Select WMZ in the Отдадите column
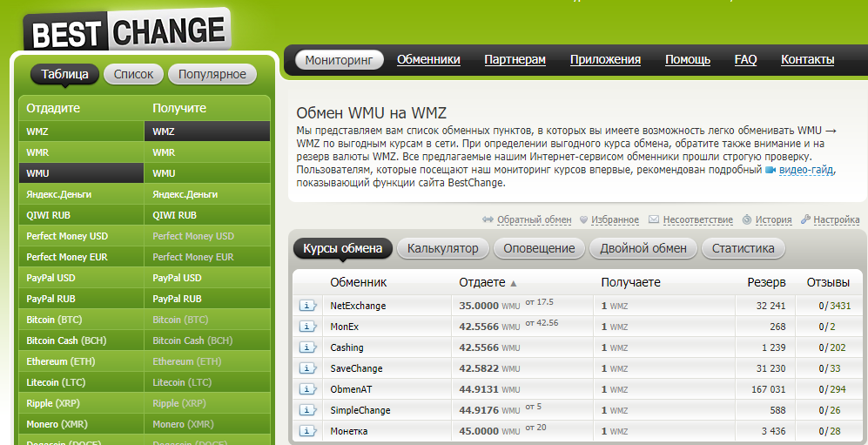This screenshot has width=868, height=445. click(81, 131)
